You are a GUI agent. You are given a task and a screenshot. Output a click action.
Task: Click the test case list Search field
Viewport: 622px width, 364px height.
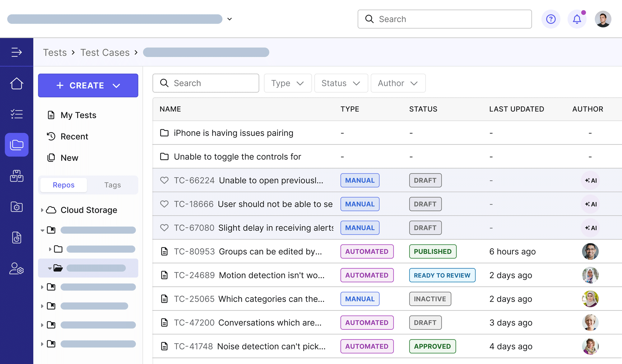206,83
